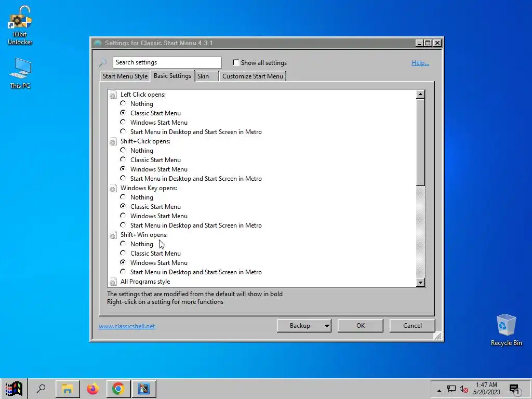Set Shift+Win to Start Menu in Desktop and Metro
This screenshot has width=532, height=399.
tap(123, 272)
